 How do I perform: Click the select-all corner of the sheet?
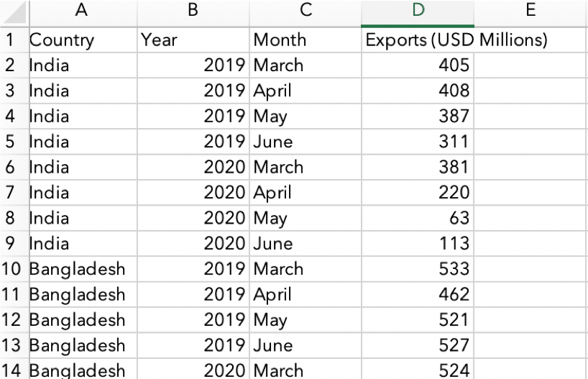pos(12,11)
